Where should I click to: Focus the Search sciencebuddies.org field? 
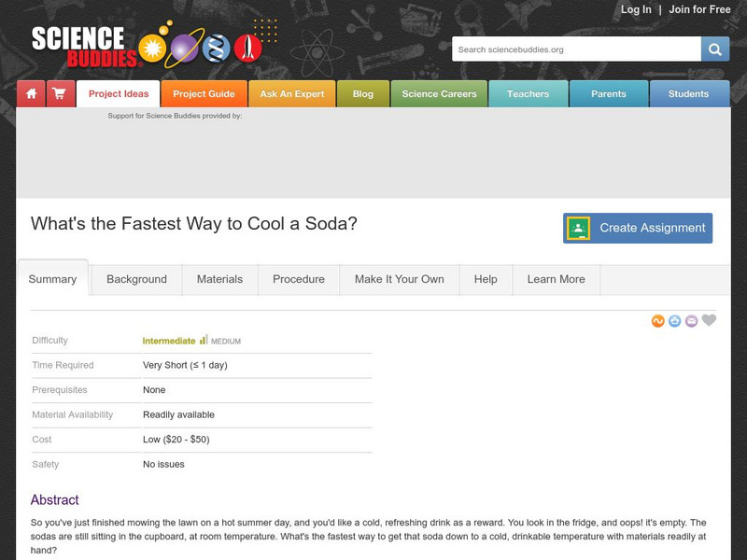[x=576, y=49]
